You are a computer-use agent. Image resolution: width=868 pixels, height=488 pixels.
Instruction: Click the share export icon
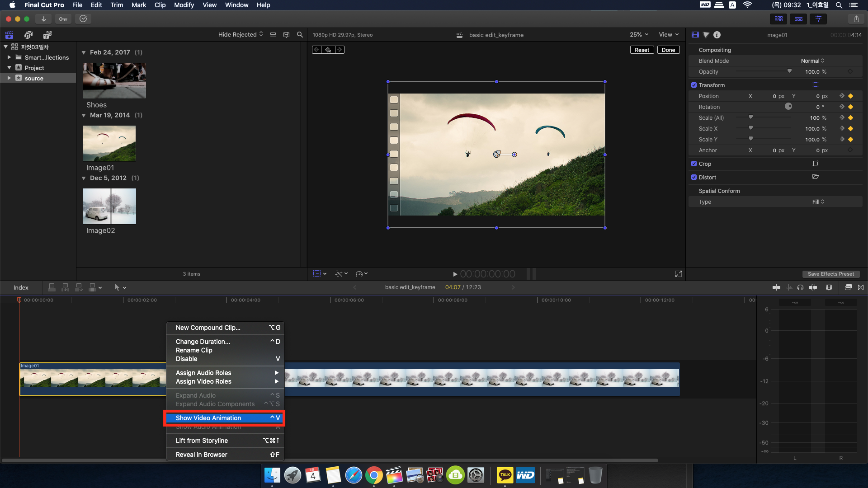coord(856,19)
